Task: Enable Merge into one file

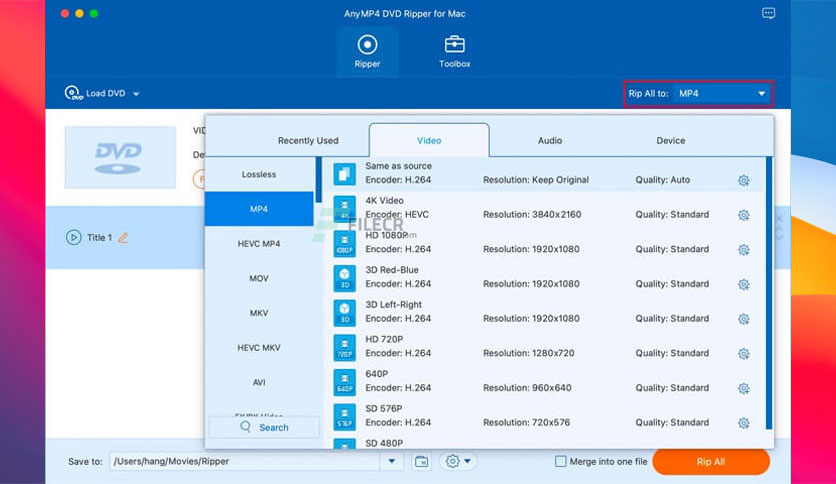Action: [560, 461]
